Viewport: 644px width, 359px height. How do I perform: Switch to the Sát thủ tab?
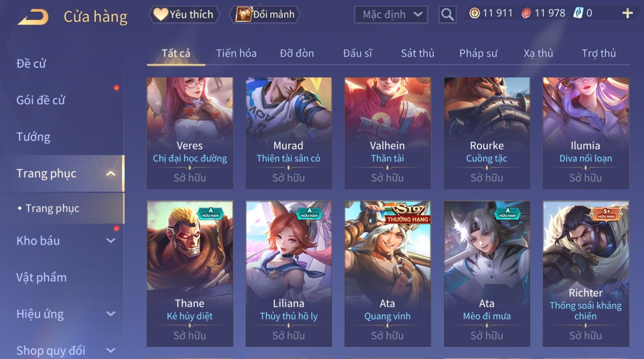coord(417,53)
